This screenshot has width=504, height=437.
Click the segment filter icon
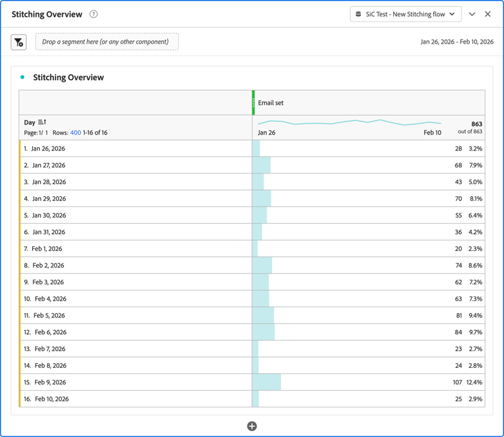(19, 42)
